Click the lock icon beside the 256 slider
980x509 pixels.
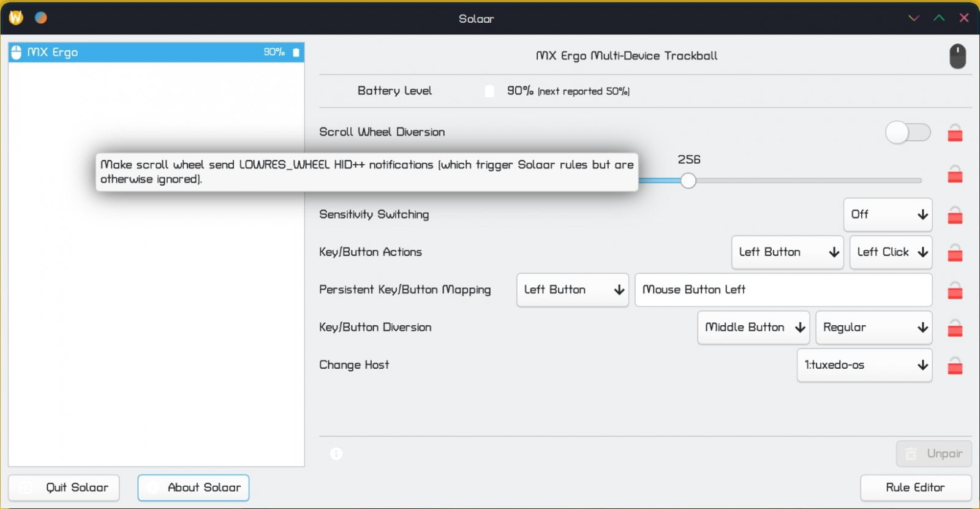955,174
